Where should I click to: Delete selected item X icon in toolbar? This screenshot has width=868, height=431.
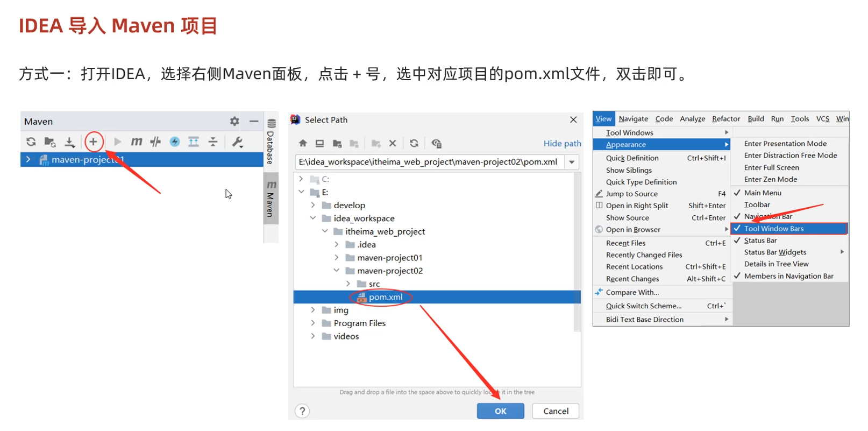[x=393, y=143]
